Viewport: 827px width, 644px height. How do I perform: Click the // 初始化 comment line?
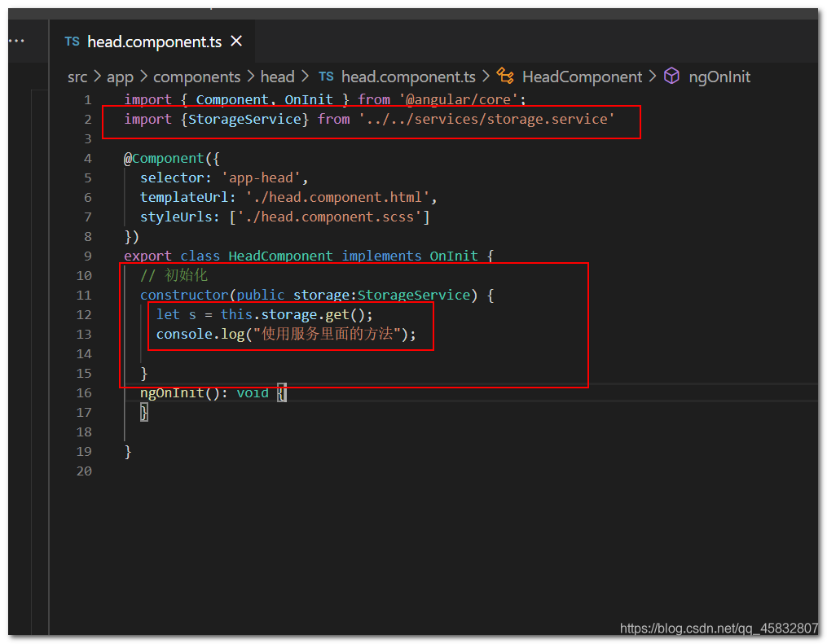[x=174, y=275]
